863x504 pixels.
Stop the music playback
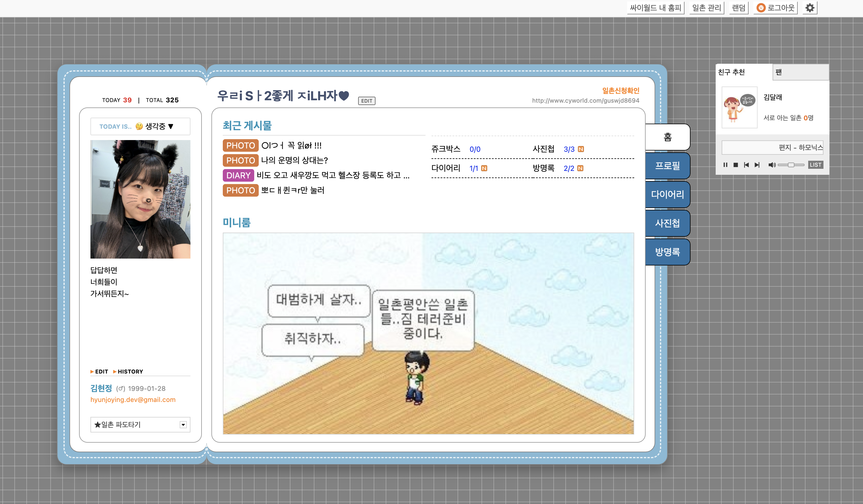[x=735, y=165]
